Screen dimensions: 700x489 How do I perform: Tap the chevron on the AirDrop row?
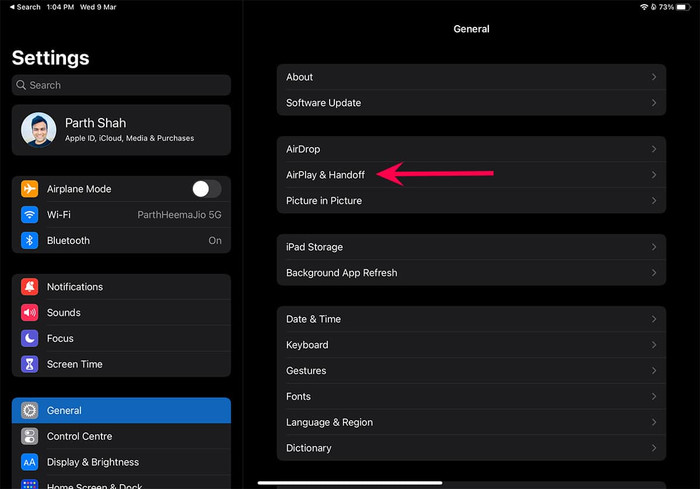tap(654, 149)
